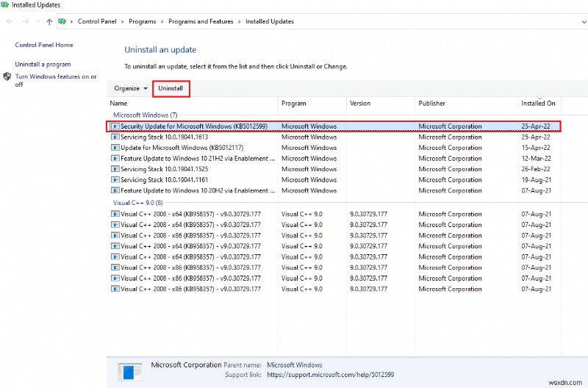588x388 pixels.
Task: Sort by the Name column header
Action: (193, 104)
